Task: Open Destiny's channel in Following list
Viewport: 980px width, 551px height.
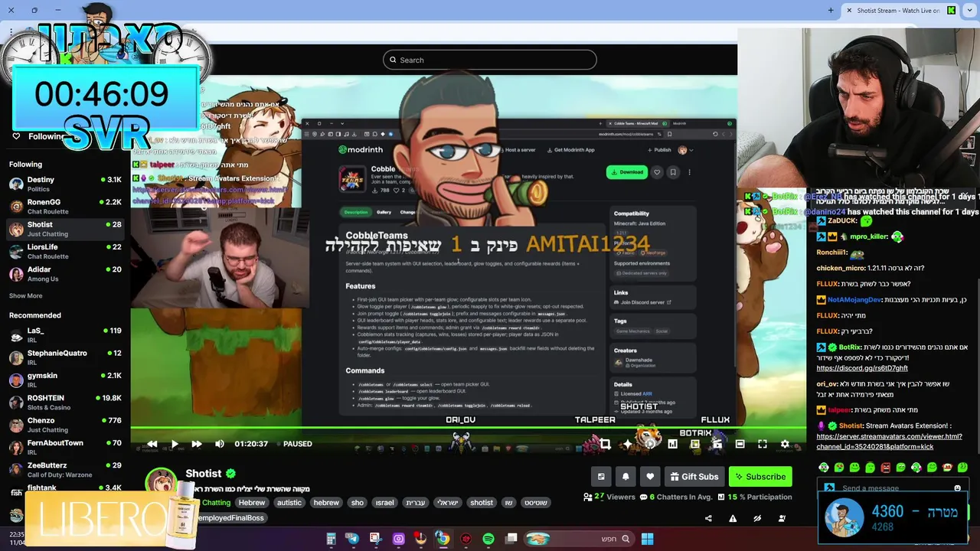Action: coord(65,184)
